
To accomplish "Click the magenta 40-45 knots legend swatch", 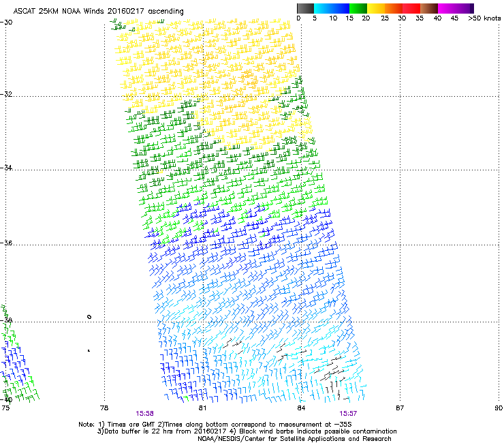I will [447, 8].
